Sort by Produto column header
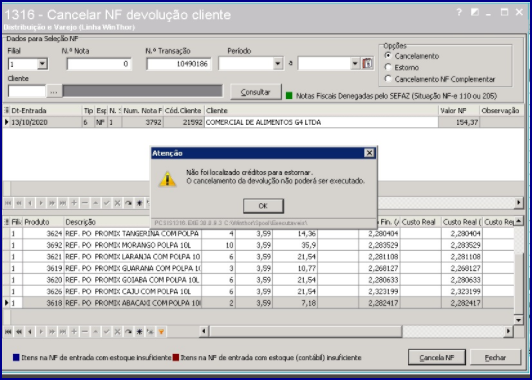Viewport: 532px width, 380px height. (43, 222)
